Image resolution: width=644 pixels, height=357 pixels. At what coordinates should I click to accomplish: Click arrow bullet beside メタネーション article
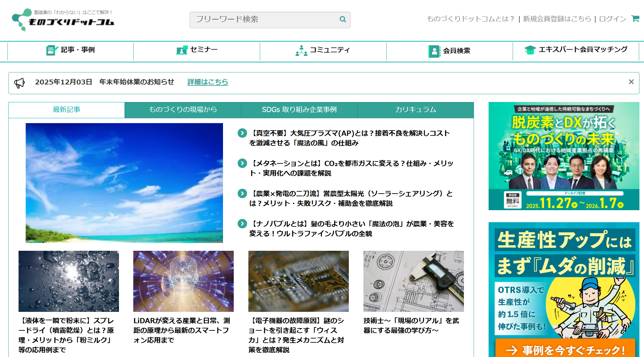click(242, 163)
